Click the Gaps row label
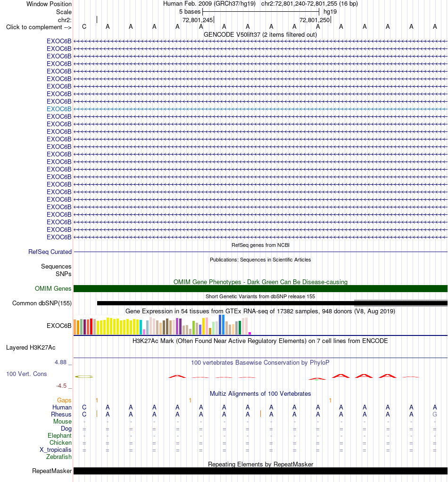 click(64, 400)
